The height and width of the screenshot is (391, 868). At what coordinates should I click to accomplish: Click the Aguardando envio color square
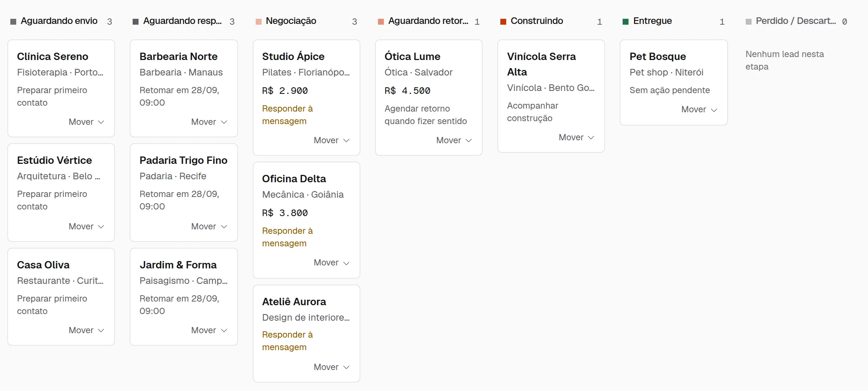(13, 21)
